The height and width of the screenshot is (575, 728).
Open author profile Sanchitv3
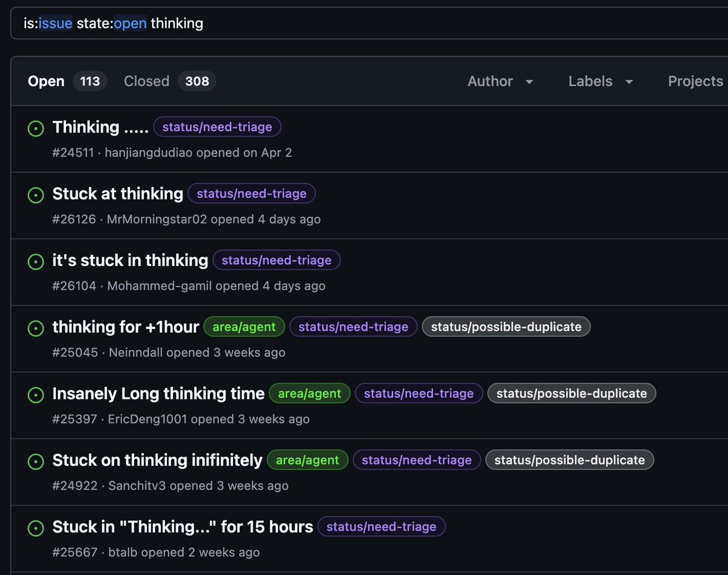pyautogui.click(x=138, y=486)
